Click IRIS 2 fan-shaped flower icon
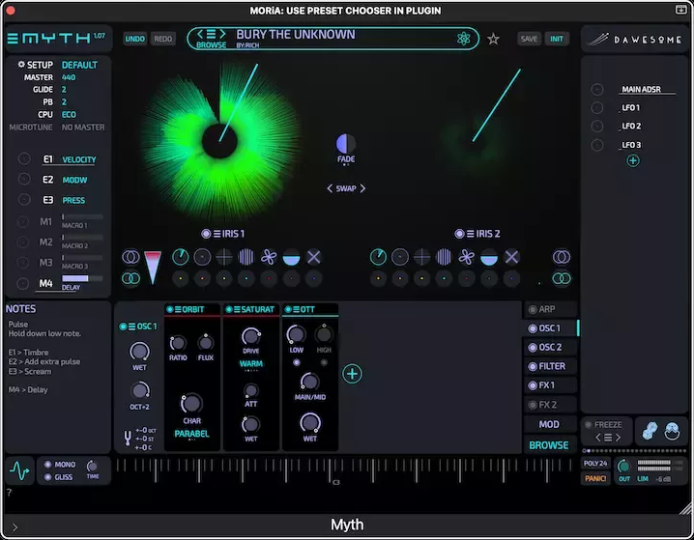Viewport: 694px width, 540px height. click(x=467, y=257)
